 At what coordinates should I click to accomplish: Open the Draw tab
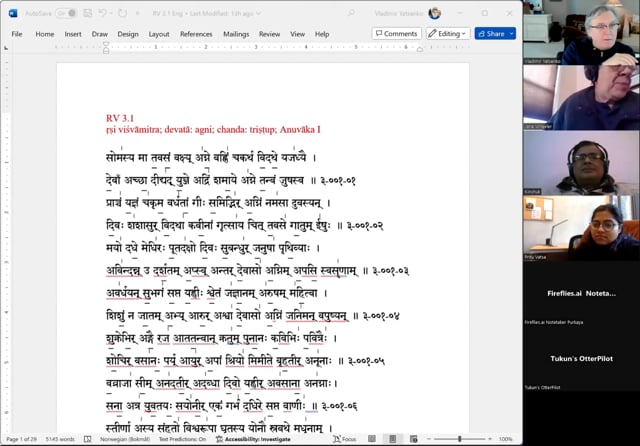point(100,34)
